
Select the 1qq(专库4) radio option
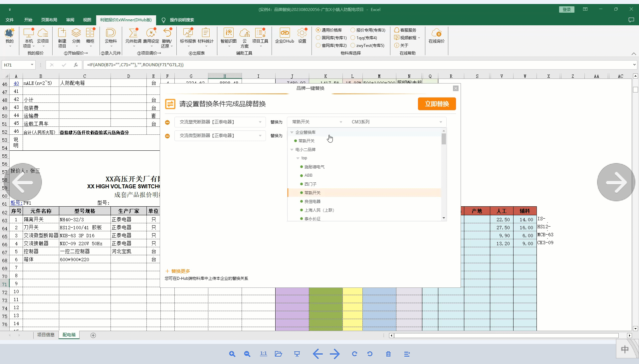(x=353, y=38)
